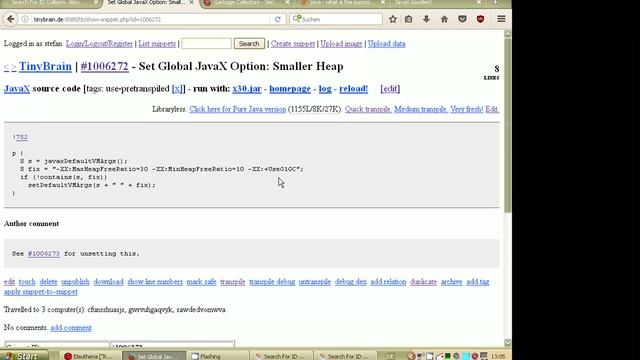Reload the page using the address bar icon
Image resolution: width=640 pixels, height=360 pixels.
(x=278, y=19)
